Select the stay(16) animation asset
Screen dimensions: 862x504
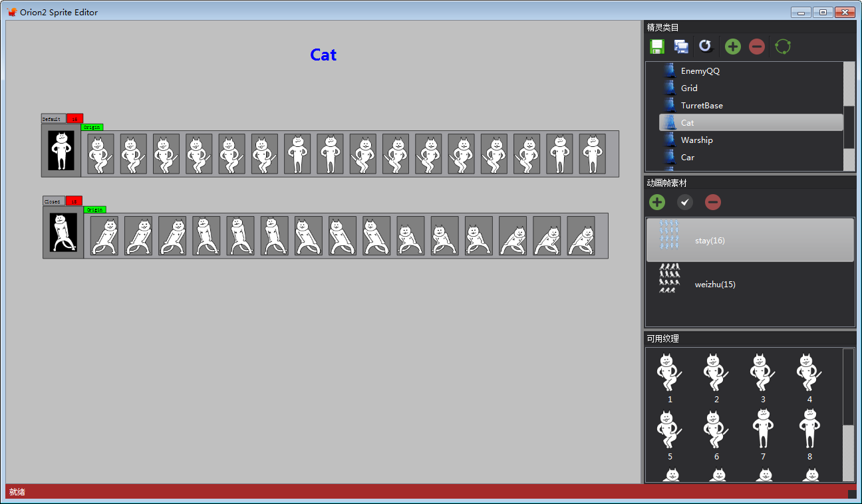tap(710, 241)
